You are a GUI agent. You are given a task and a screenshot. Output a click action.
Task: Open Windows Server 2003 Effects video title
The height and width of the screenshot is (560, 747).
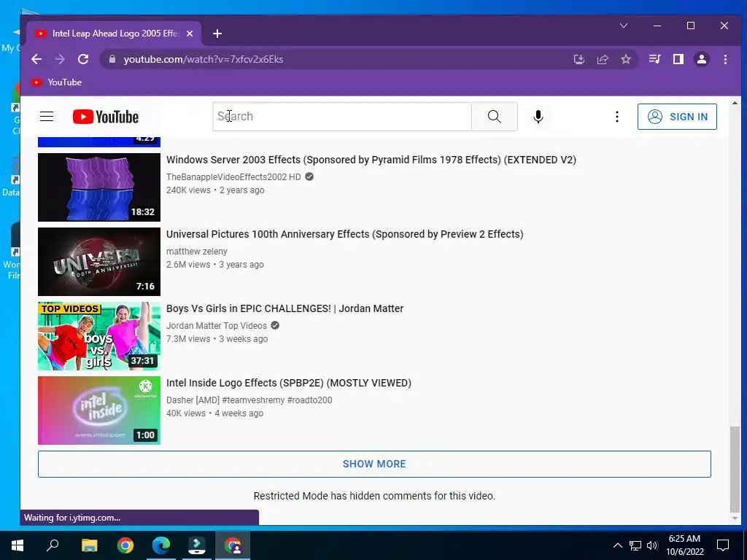click(371, 160)
